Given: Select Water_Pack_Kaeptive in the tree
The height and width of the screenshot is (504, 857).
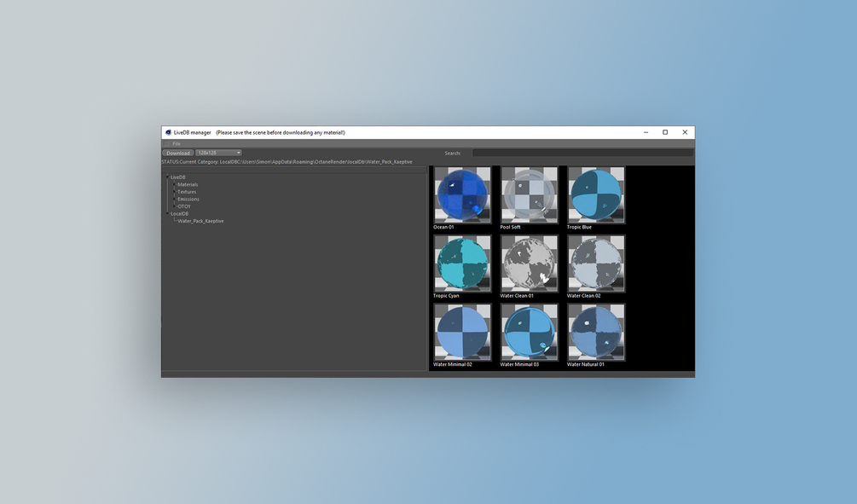Looking at the screenshot, I should pyautogui.click(x=200, y=221).
